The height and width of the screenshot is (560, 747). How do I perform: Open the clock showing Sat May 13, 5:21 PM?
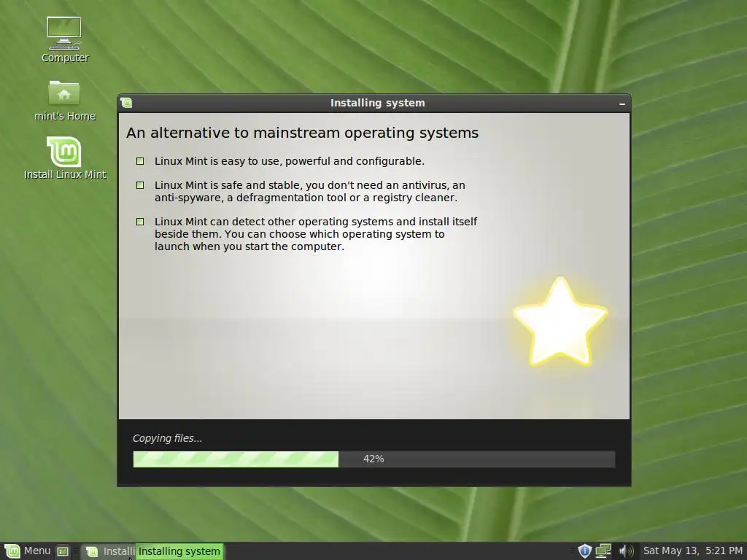693,551
